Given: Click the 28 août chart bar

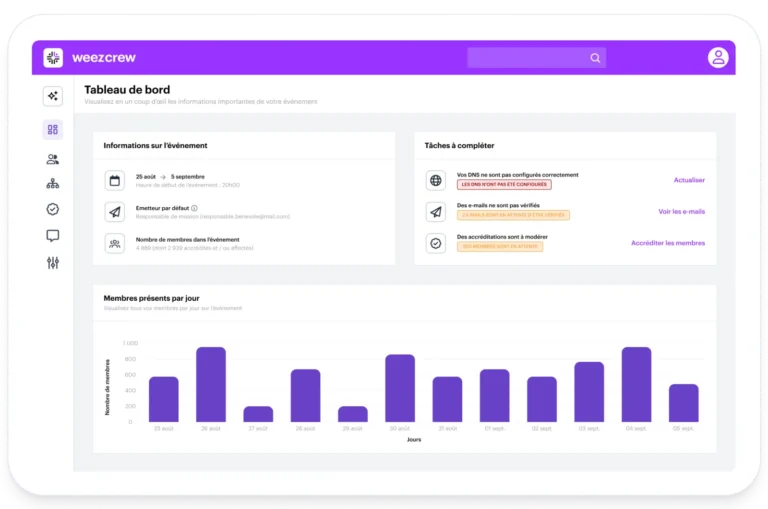Looking at the screenshot, I should (306, 395).
